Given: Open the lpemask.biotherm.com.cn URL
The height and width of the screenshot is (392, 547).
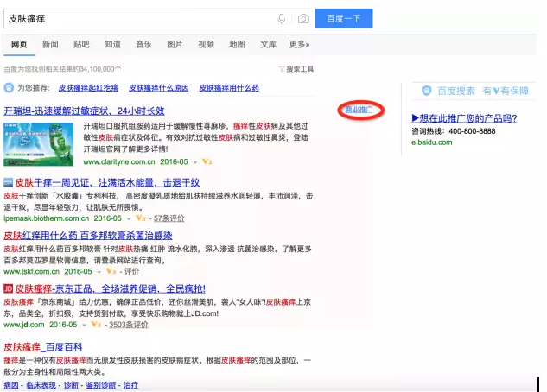Looking at the screenshot, I should tap(47, 218).
